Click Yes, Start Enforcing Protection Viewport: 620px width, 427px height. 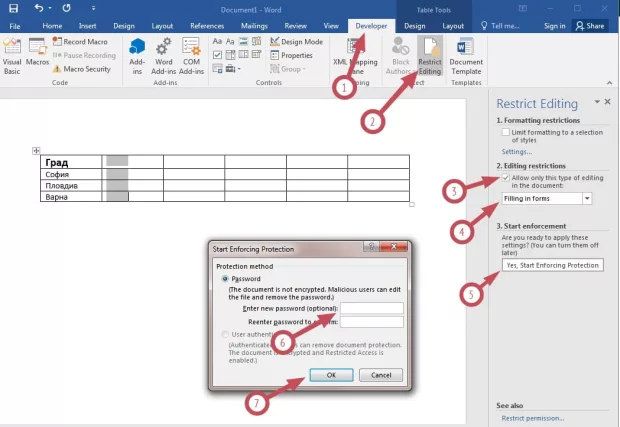click(552, 265)
